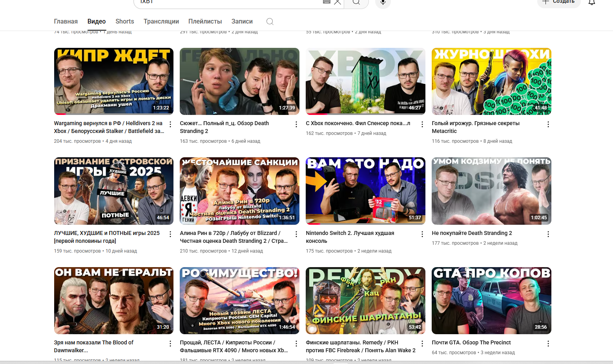Open the GTA ПРО КОПОВ thumbnail

491,300
